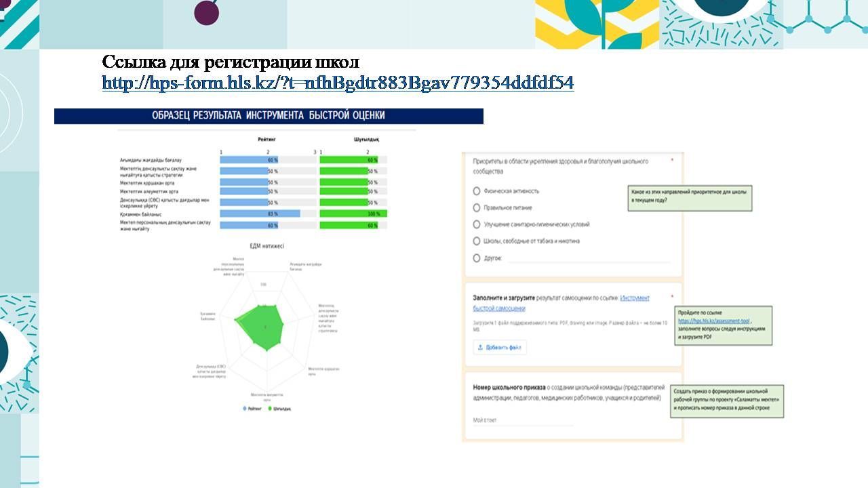The width and height of the screenshot is (868, 488).
Task: Select the 'Физическая активность' radio button
Action: pyautogui.click(x=477, y=191)
